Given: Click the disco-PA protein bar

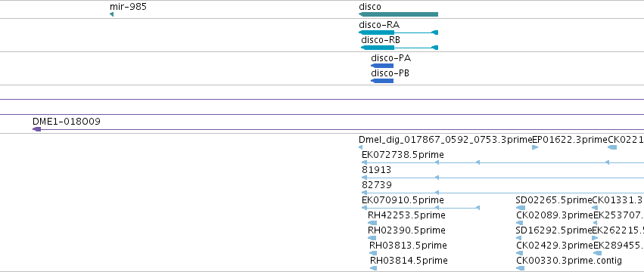Looking at the screenshot, I should (382, 66).
